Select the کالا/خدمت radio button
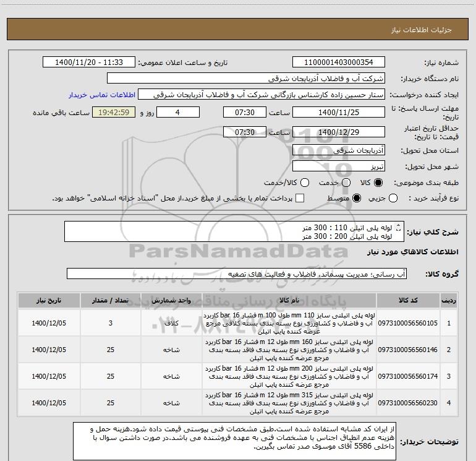The height and width of the screenshot is (461, 476). pyautogui.click(x=305, y=183)
